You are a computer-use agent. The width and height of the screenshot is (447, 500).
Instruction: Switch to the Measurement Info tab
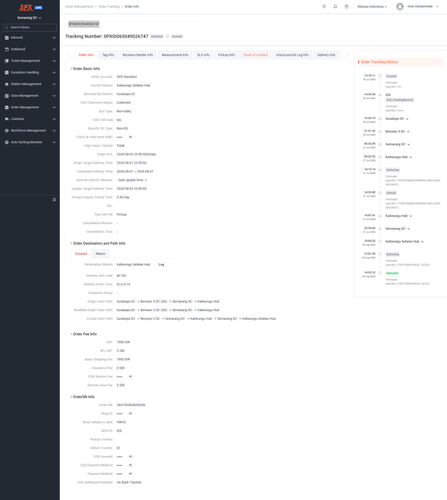[175, 55]
